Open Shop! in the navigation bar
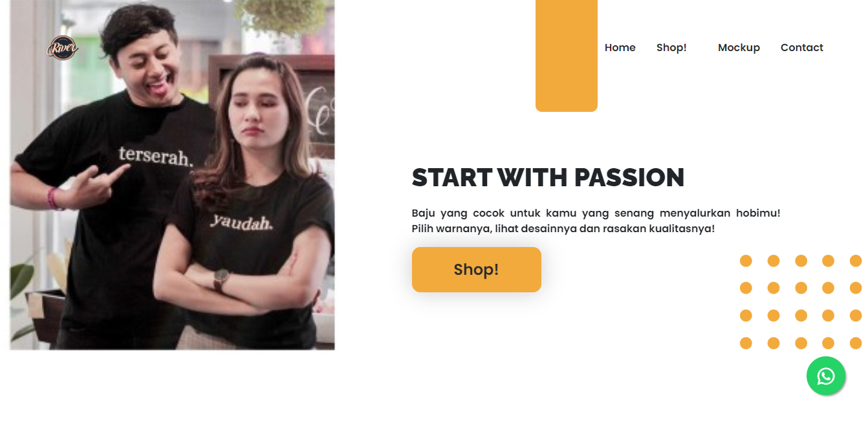868x421 pixels. tap(671, 47)
